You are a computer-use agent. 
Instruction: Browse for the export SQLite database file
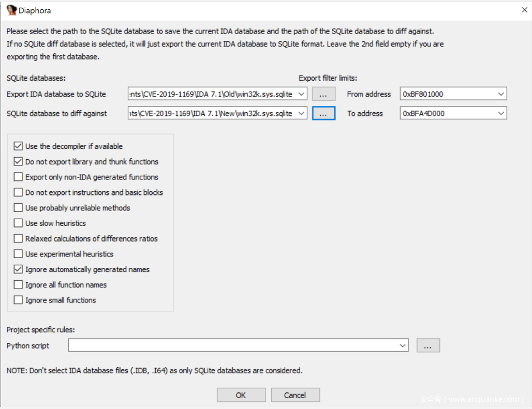click(x=323, y=94)
